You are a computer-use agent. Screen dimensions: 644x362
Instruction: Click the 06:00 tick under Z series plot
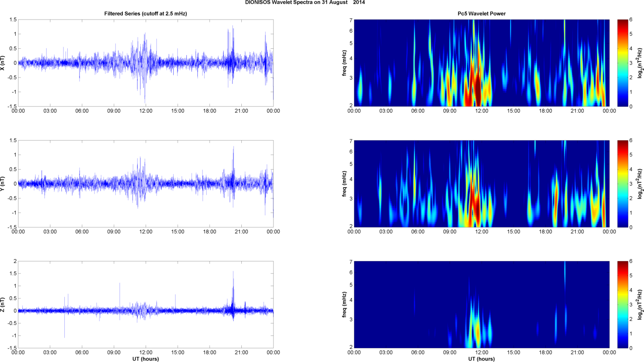(82, 353)
